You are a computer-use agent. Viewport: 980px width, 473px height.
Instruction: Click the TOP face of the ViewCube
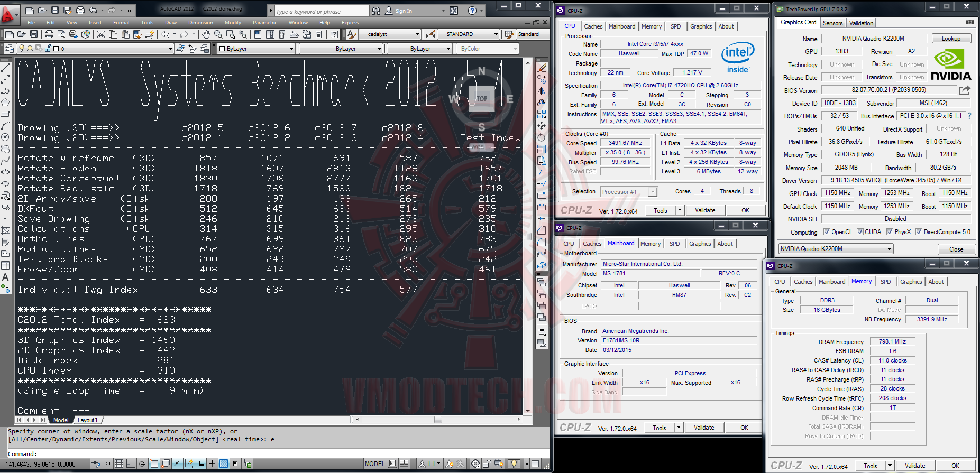481,99
